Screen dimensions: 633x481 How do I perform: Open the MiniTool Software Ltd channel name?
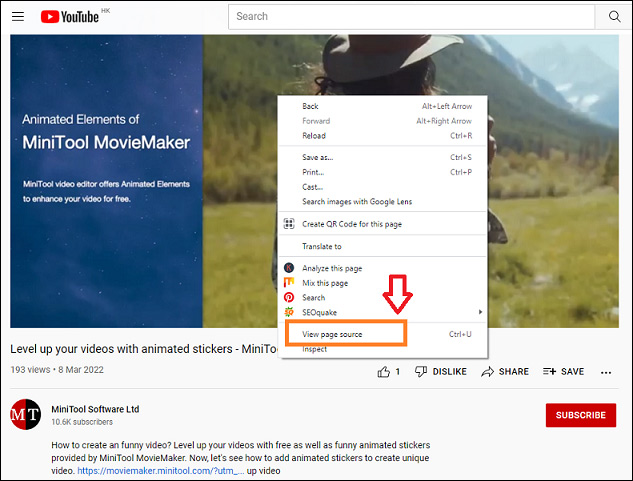coord(95,409)
